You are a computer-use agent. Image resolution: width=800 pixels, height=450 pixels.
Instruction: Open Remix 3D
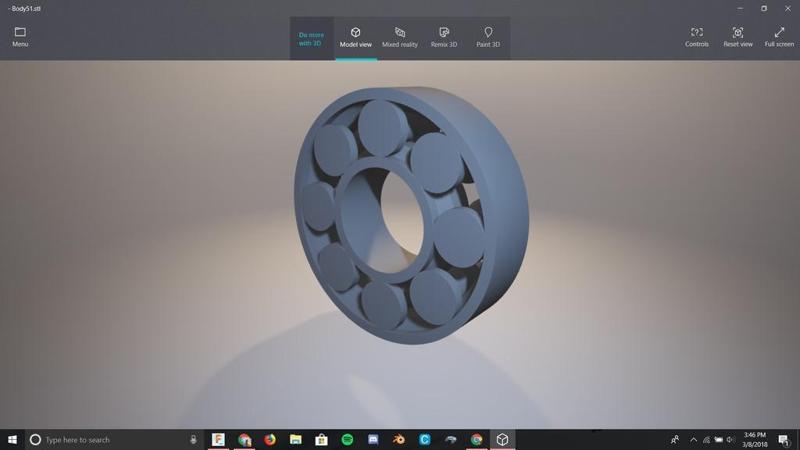click(x=444, y=38)
